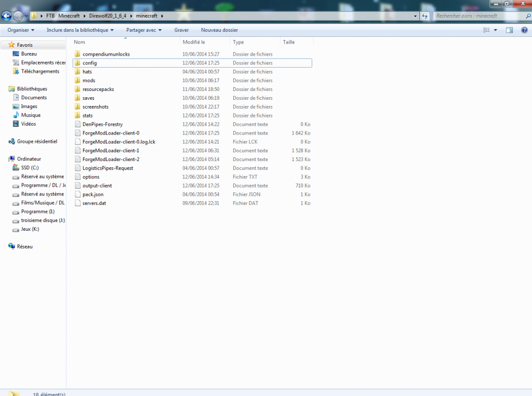
Task: Select the screenshots folder icon
Action: (x=78, y=107)
